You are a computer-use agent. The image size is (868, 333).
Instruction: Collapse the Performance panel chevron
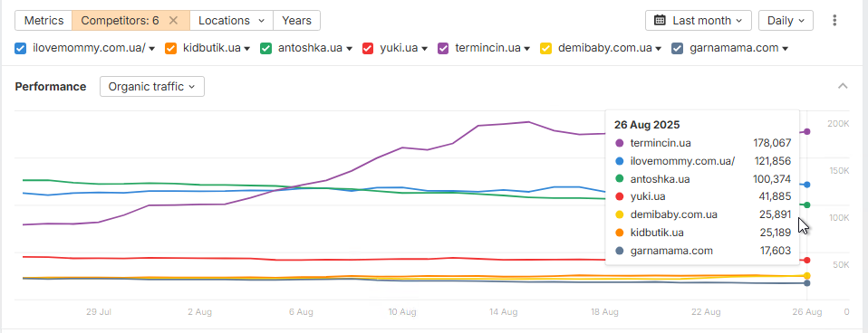(843, 86)
